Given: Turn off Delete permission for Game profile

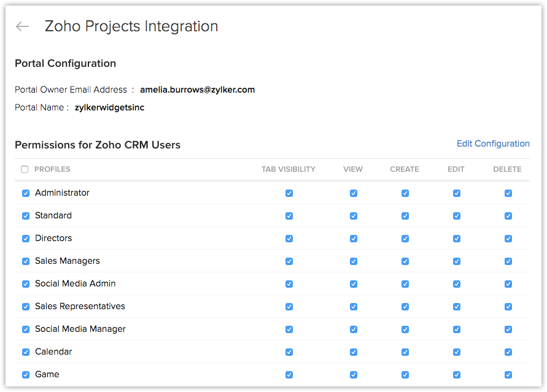Looking at the screenshot, I should pyautogui.click(x=508, y=375).
